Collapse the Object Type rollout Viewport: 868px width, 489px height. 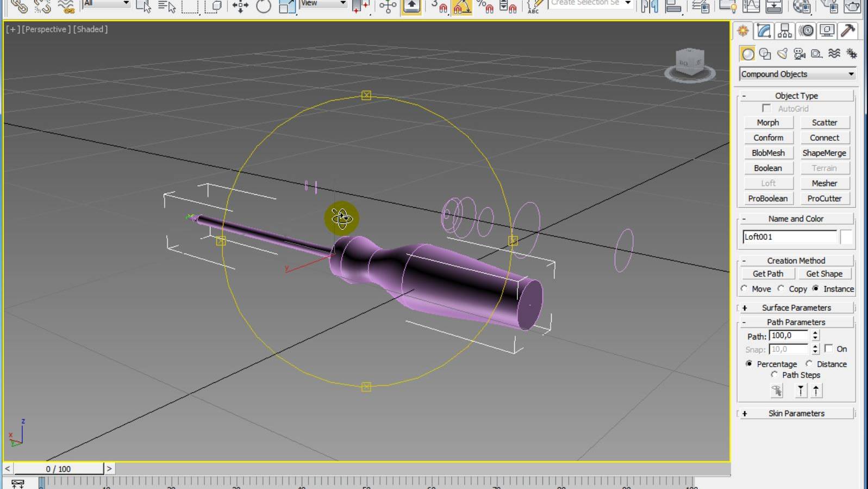796,96
